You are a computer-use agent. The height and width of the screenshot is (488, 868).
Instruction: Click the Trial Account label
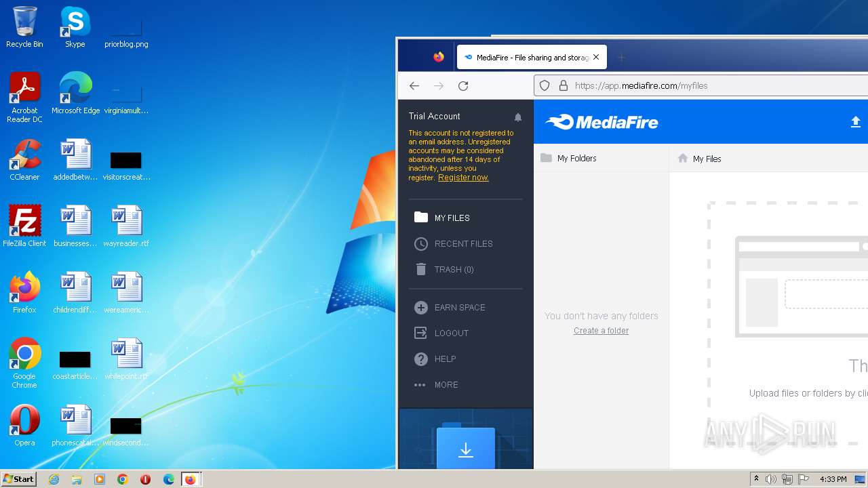(x=434, y=117)
